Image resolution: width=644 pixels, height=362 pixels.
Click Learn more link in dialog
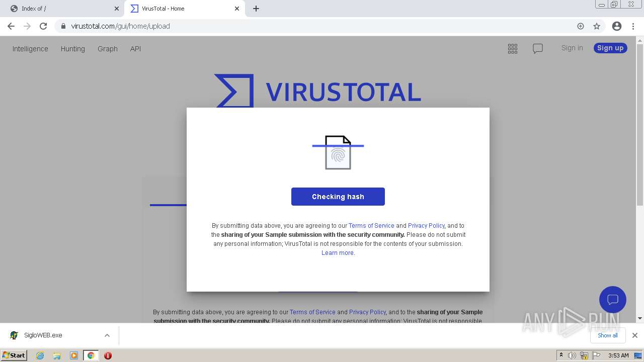(338, 253)
